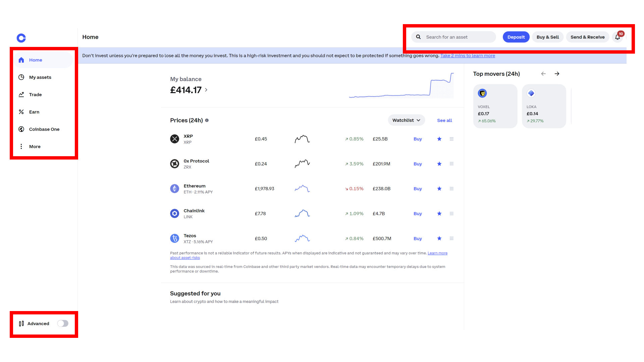644x362 pixels.
Task: Expand the XRP asset options menu
Action: click(451, 139)
